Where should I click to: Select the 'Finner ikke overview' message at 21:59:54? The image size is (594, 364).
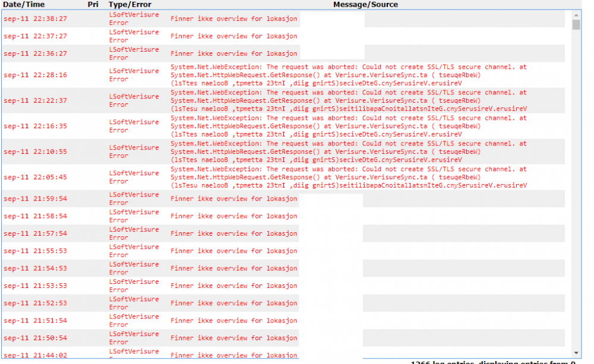233,199
